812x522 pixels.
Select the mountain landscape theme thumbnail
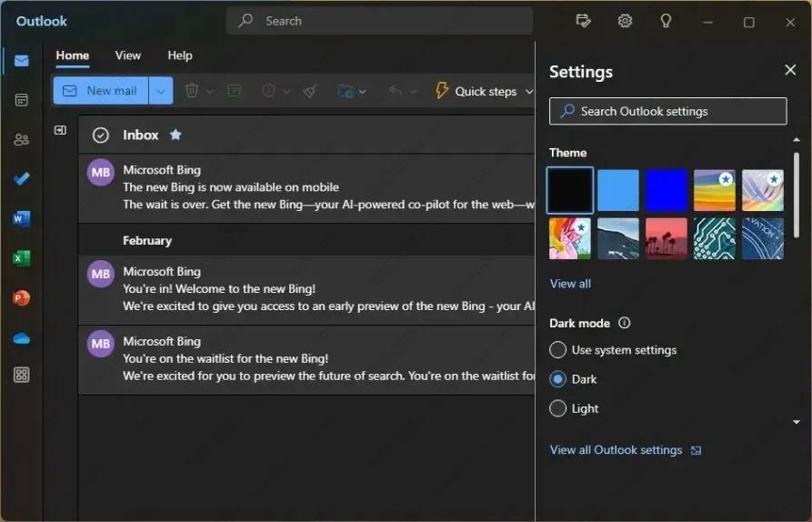point(617,238)
